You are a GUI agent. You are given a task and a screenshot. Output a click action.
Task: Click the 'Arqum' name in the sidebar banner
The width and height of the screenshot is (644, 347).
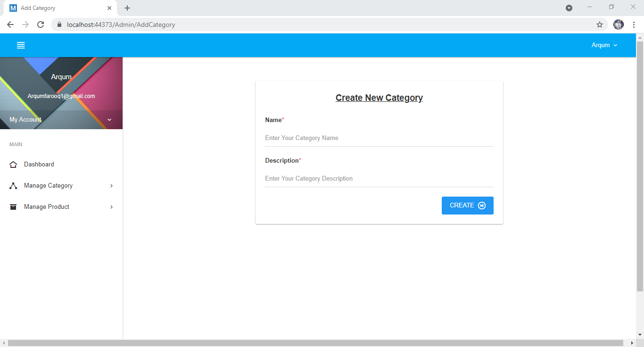[61, 77]
